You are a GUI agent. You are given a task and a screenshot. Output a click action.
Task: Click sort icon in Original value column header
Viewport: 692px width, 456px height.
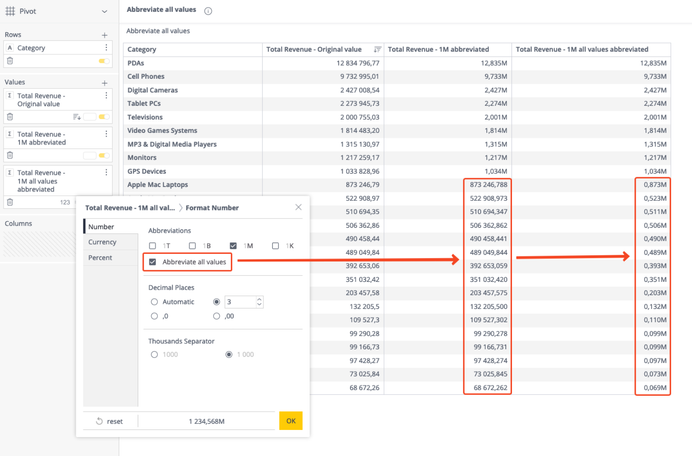click(x=377, y=49)
